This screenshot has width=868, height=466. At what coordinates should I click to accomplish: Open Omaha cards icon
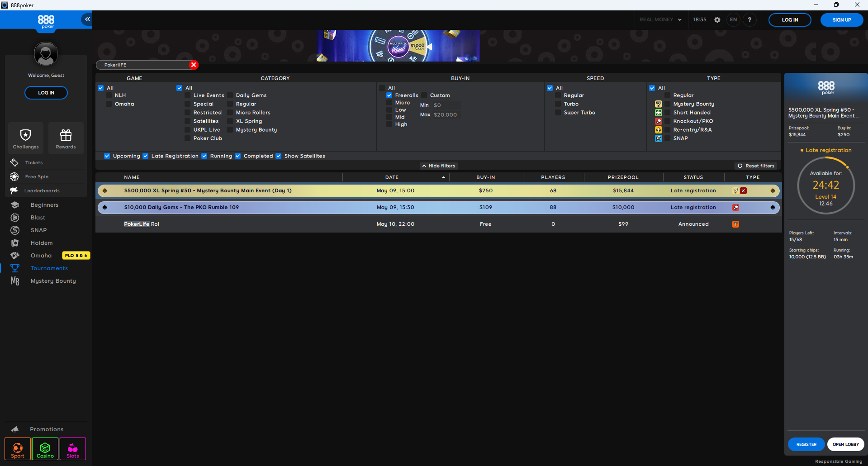(x=15, y=256)
